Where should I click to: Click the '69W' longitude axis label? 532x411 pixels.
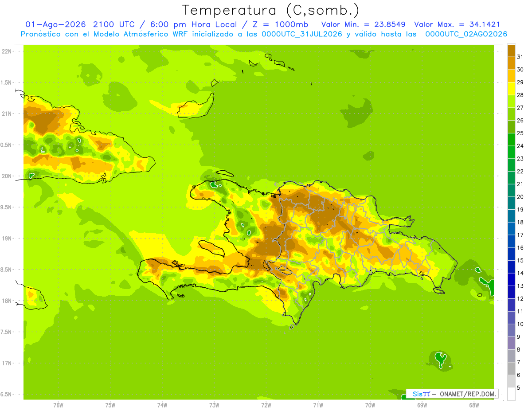[x=422, y=405]
